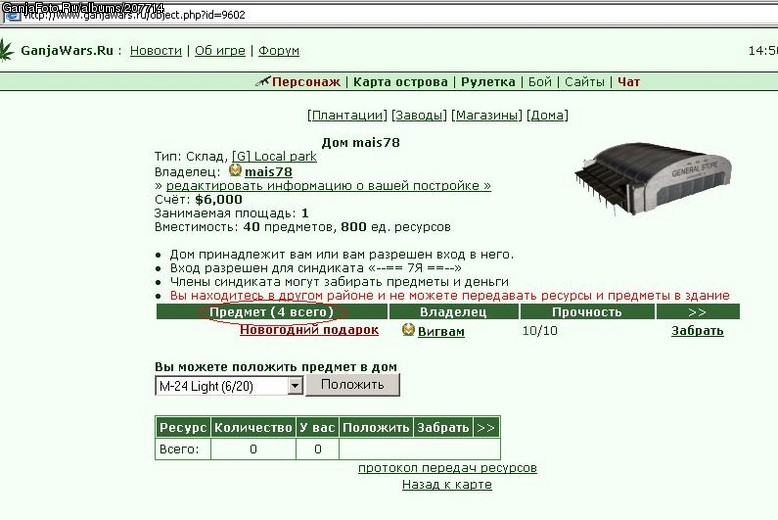This screenshot has height=520, width=778.
Task: Click the Ресурс column header
Action: pos(183,428)
